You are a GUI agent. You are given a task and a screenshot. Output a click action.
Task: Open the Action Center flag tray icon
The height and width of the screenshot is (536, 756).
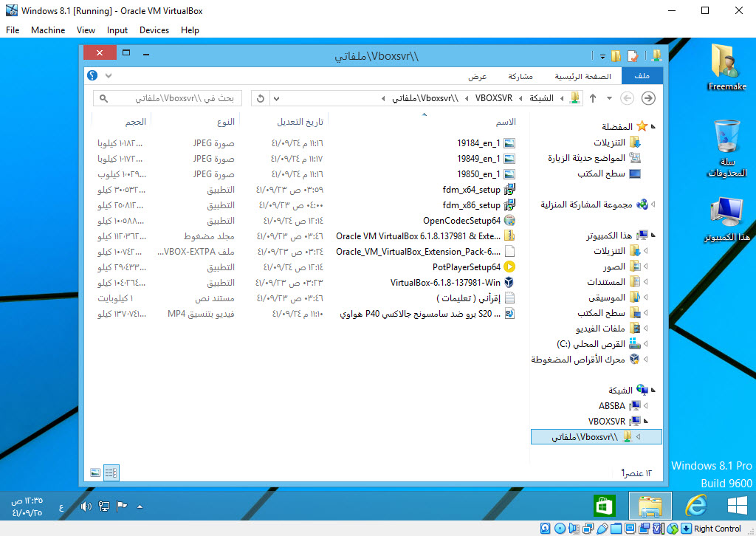tap(122, 506)
